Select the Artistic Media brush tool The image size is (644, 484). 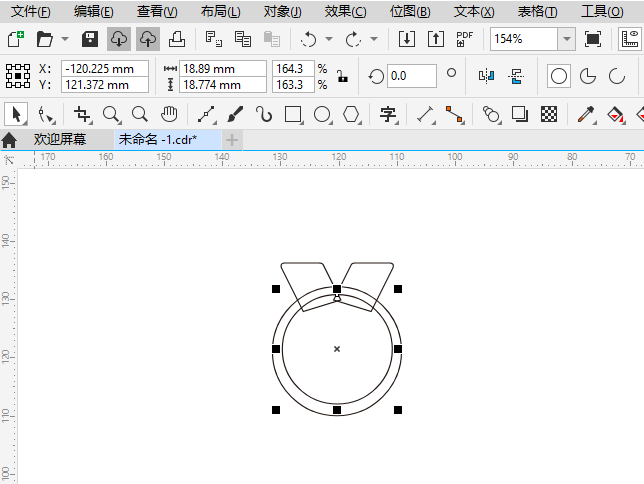coord(235,114)
